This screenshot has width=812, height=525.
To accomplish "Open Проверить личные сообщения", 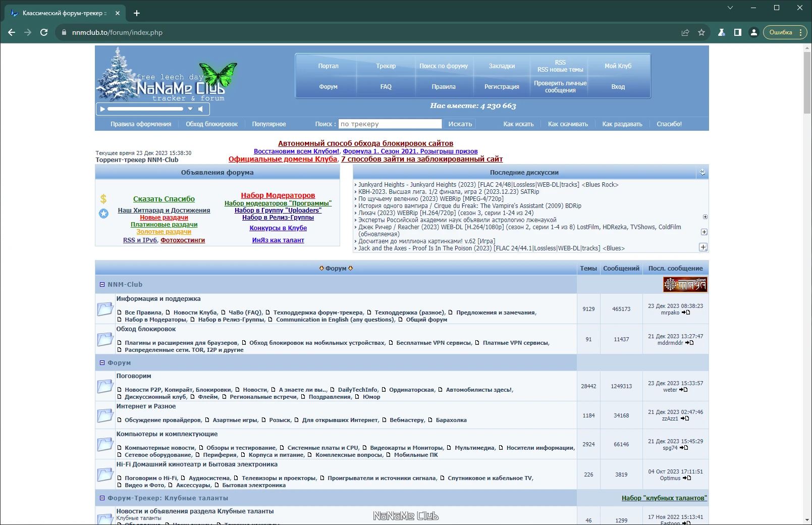I will (x=560, y=87).
